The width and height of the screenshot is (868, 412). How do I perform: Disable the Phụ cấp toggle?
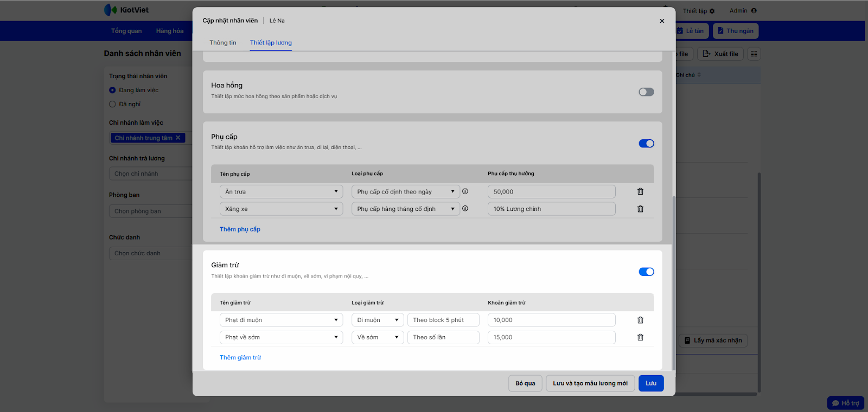tap(646, 144)
